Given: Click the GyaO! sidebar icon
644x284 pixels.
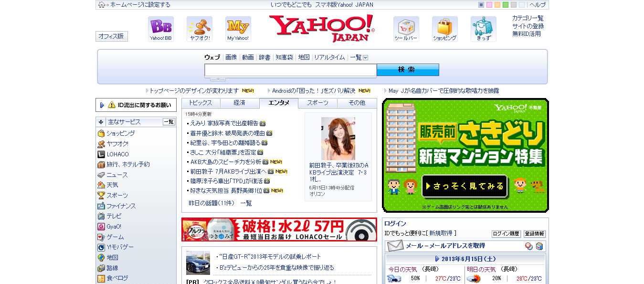Looking at the screenshot, I should (101, 227).
